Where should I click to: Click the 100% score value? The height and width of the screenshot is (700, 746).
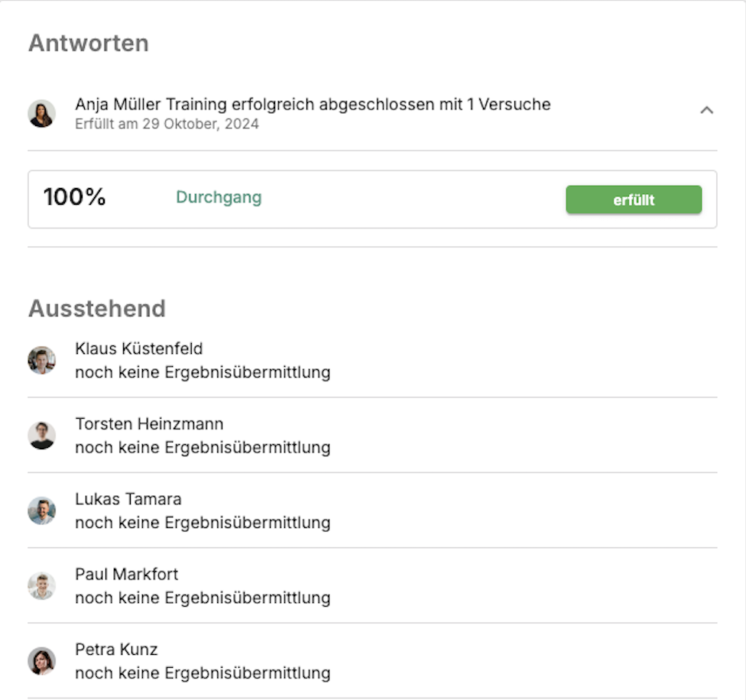coord(74,197)
